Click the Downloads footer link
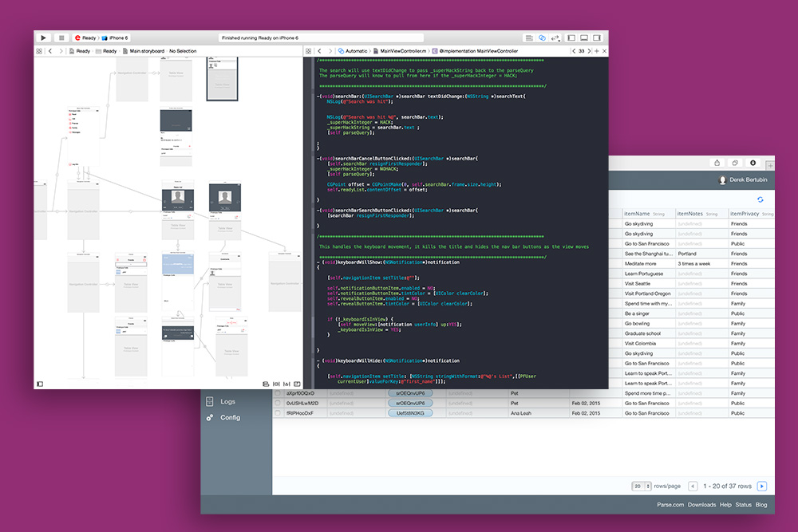Viewport: 798px width, 532px height. 701,505
